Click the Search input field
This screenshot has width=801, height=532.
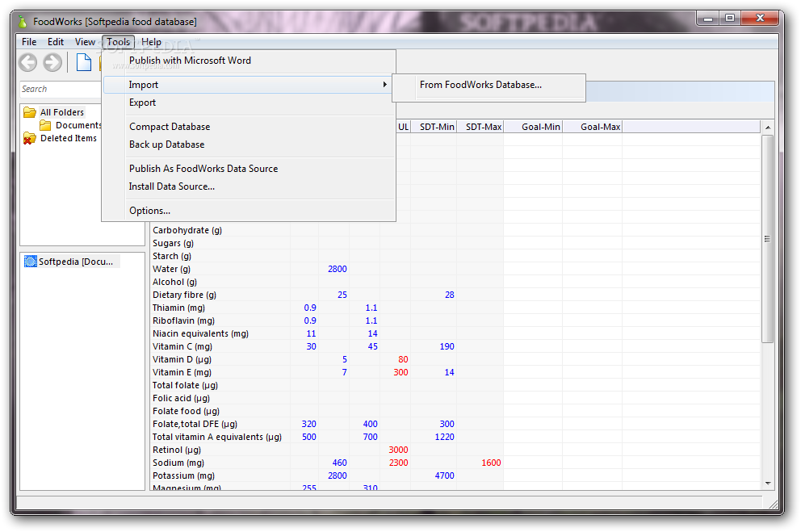tap(61, 89)
